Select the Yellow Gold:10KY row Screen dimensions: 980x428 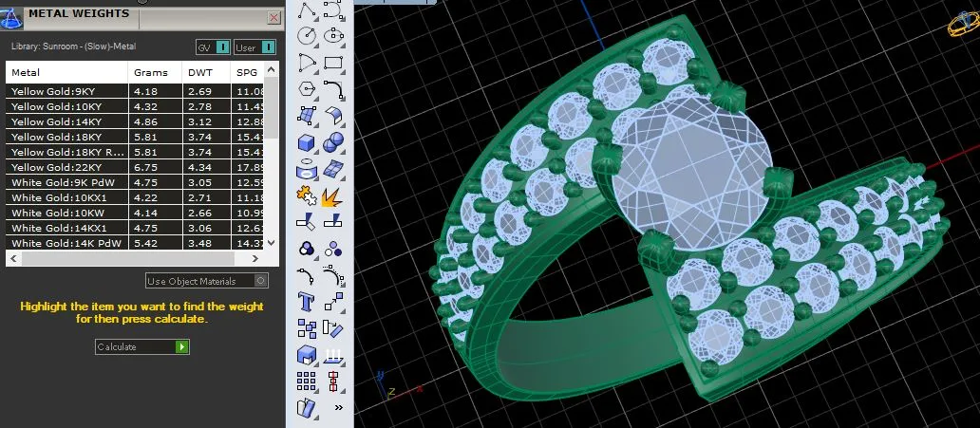click(135, 106)
